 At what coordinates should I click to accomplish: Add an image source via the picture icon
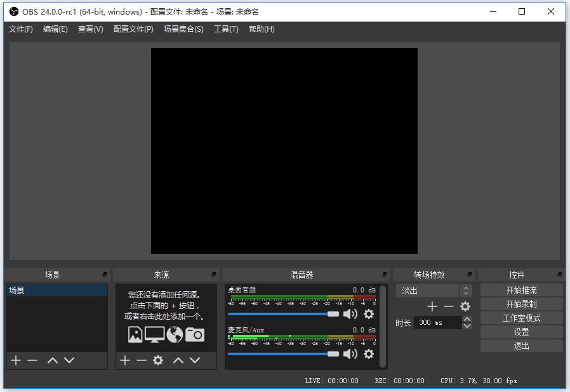[135, 335]
